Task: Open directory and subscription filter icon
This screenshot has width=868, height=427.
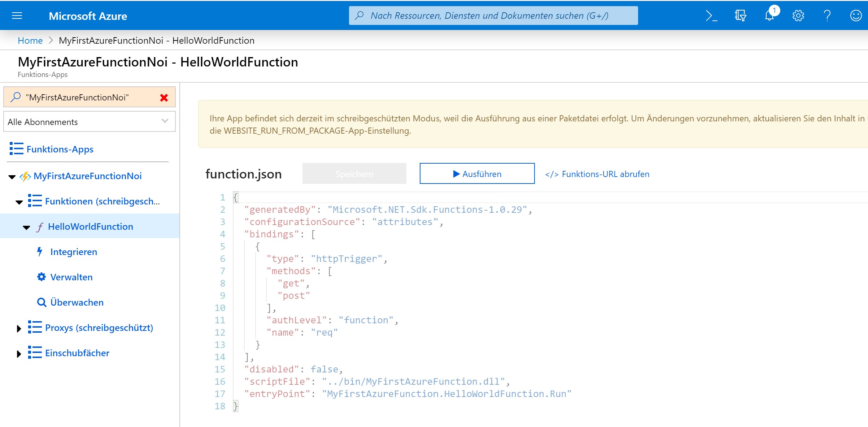Action: [740, 16]
